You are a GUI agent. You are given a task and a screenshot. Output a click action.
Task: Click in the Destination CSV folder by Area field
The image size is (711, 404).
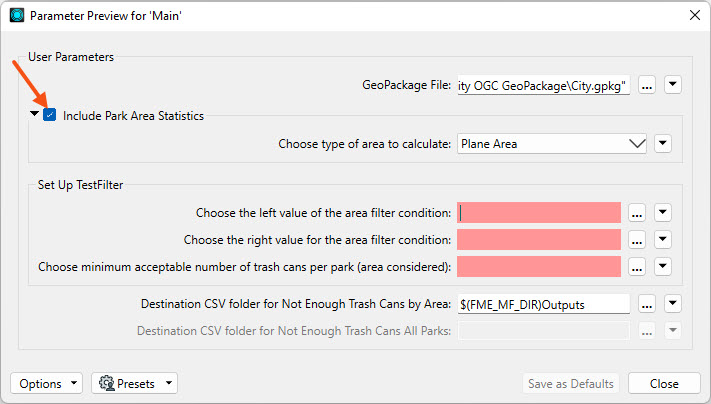(543, 304)
